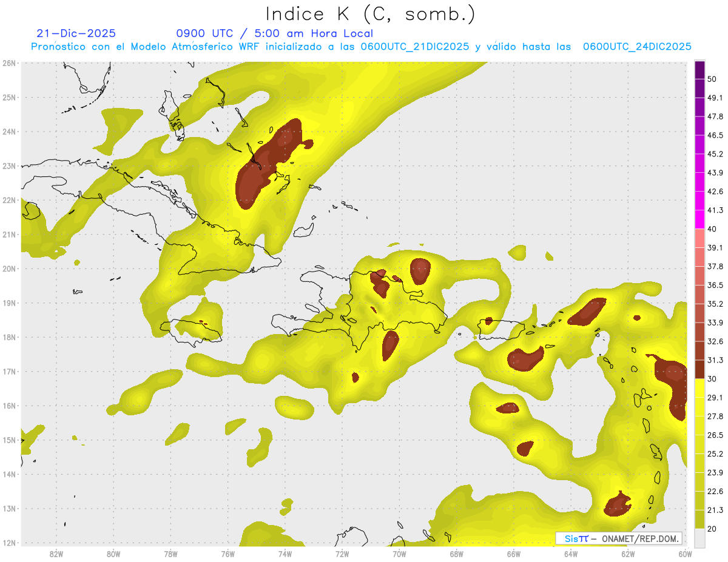Screen dimensions: 728x562
Task: Click the title 'Indice K (C, somb.)'
Action: [370, 15]
